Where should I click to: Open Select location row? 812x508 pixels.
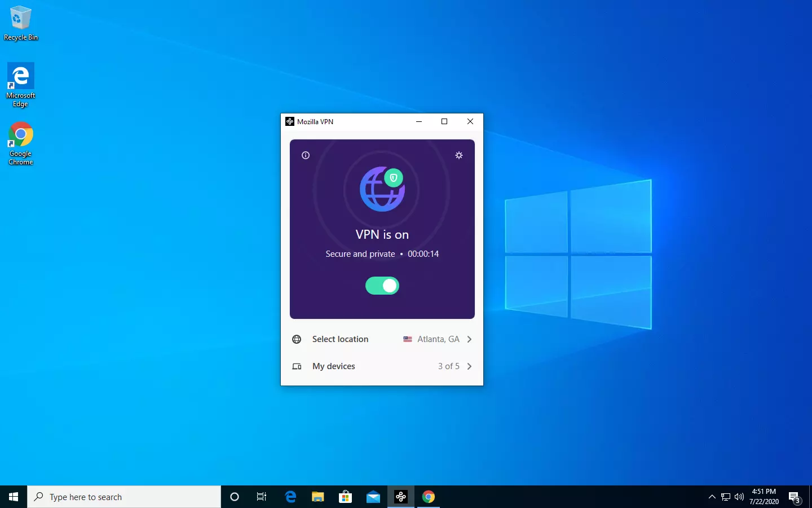[382, 339]
